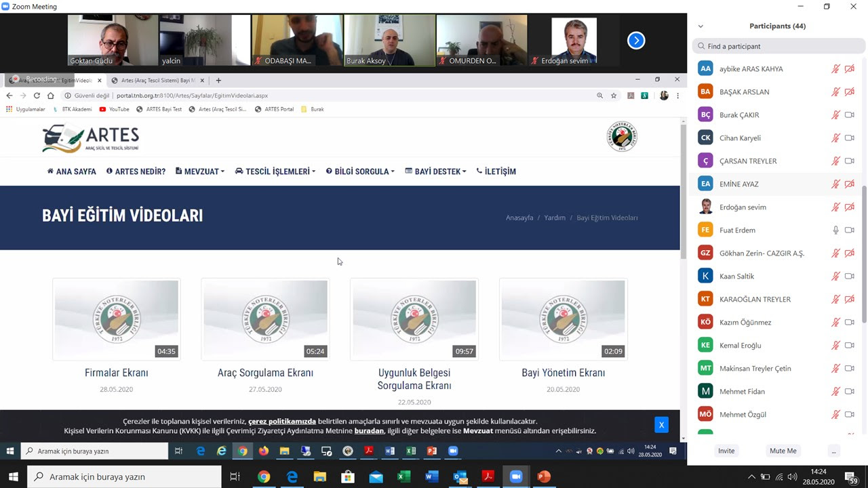Open the BAYİ DESTEK dropdown menu

[435, 171]
